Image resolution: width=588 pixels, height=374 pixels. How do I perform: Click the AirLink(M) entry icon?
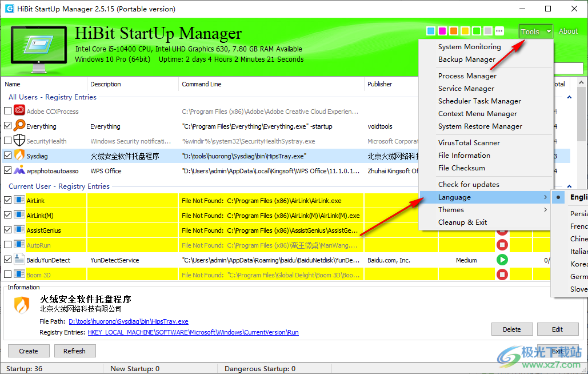click(x=19, y=214)
